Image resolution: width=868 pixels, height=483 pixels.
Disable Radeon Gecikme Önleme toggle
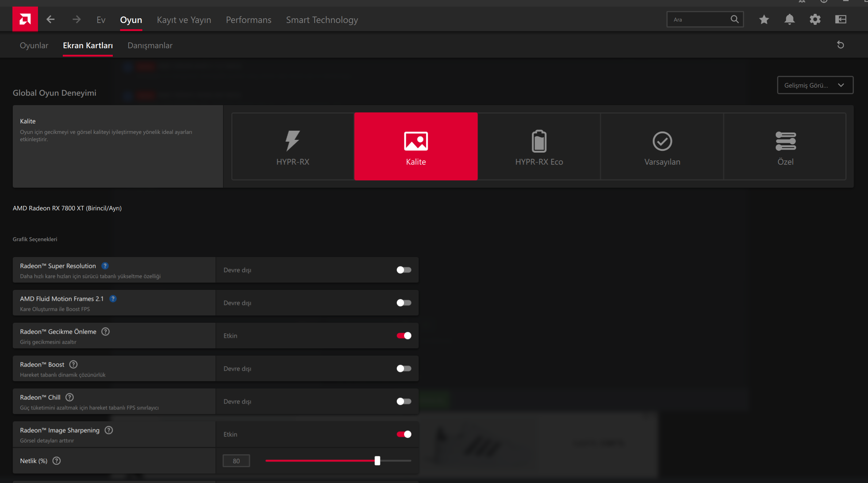404,336
